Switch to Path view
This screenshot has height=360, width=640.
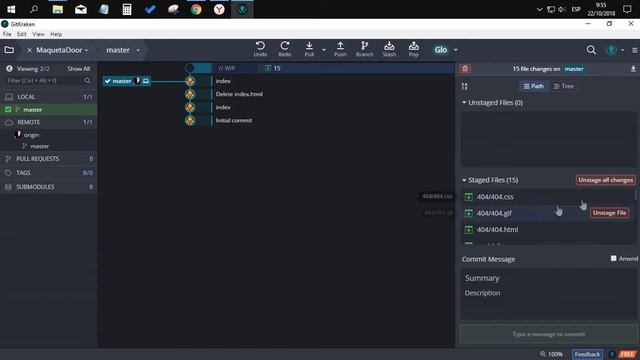[533, 86]
